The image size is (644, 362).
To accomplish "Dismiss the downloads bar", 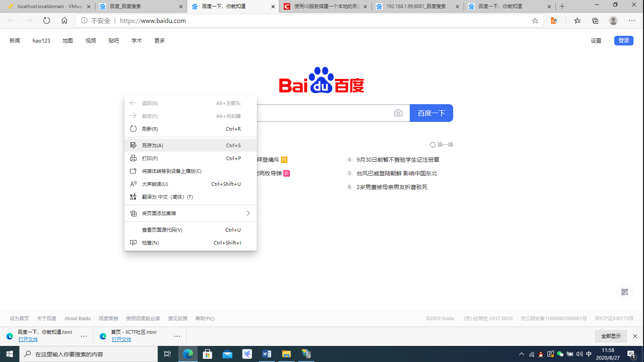I will click(x=635, y=336).
